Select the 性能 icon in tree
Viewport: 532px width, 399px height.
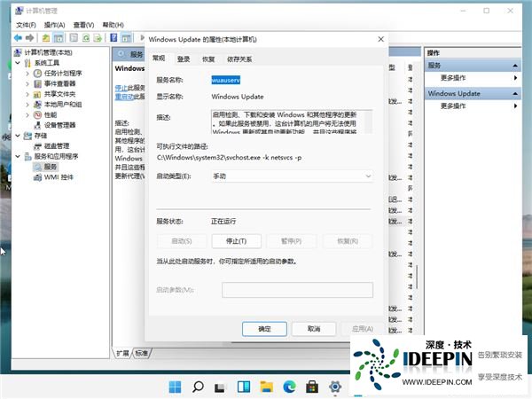point(37,115)
